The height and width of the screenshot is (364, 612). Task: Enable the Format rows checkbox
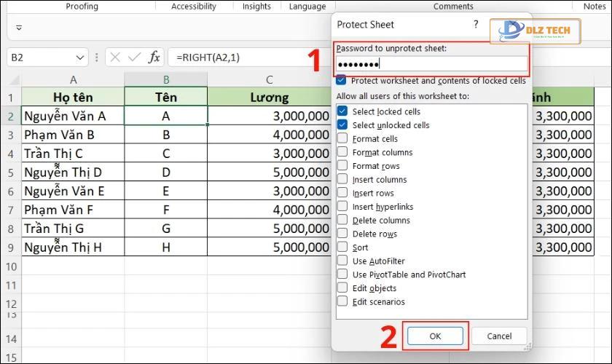tap(342, 165)
